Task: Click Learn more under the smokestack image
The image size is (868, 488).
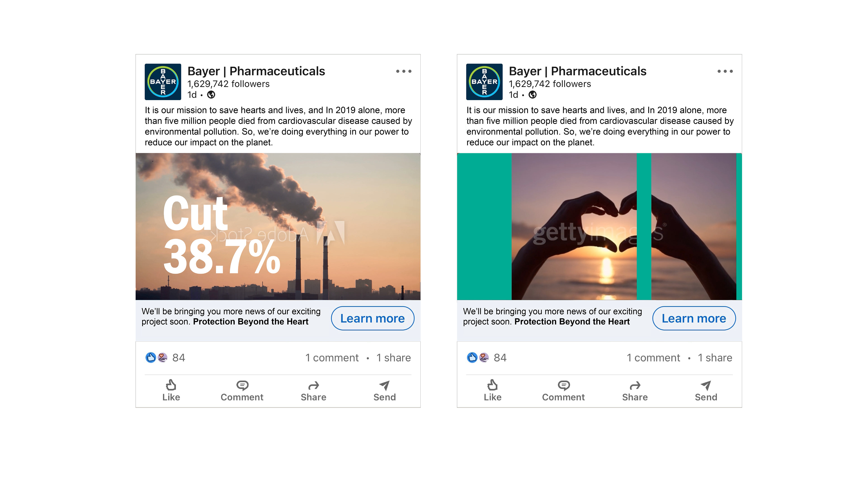Action: click(373, 318)
